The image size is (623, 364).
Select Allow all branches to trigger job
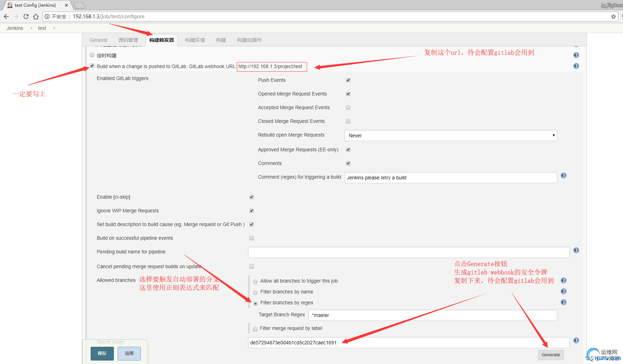(255, 282)
